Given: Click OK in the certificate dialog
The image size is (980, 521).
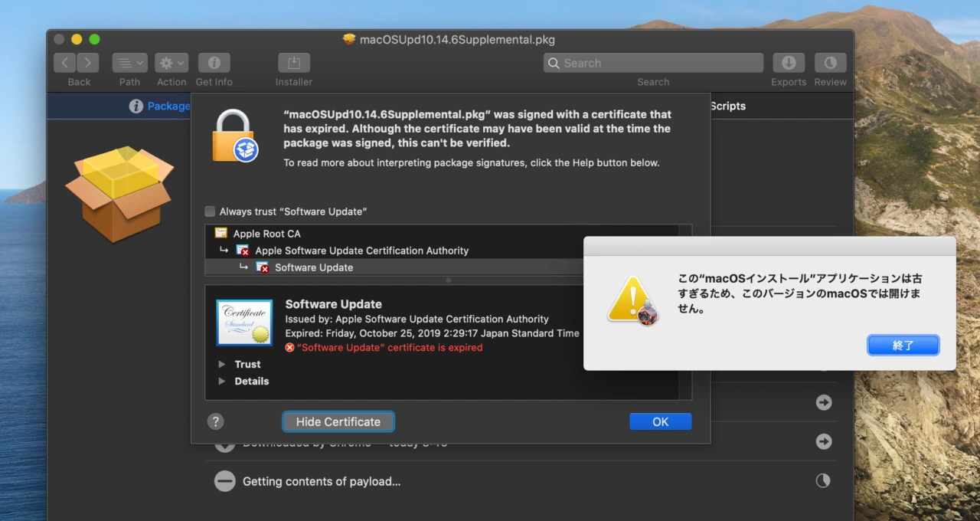Looking at the screenshot, I should (660, 421).
